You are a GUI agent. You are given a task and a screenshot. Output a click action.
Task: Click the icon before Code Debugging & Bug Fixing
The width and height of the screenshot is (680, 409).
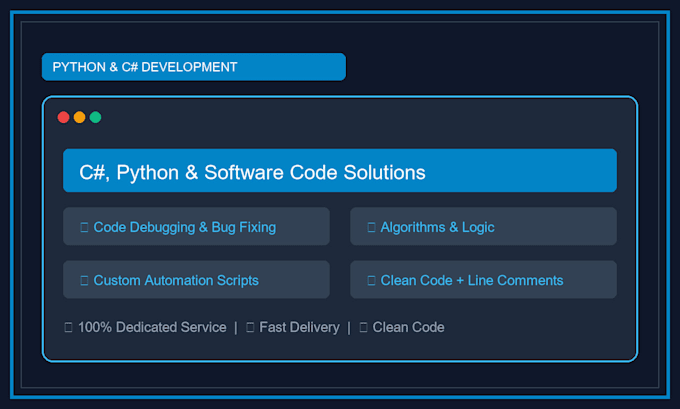[85, 227]
